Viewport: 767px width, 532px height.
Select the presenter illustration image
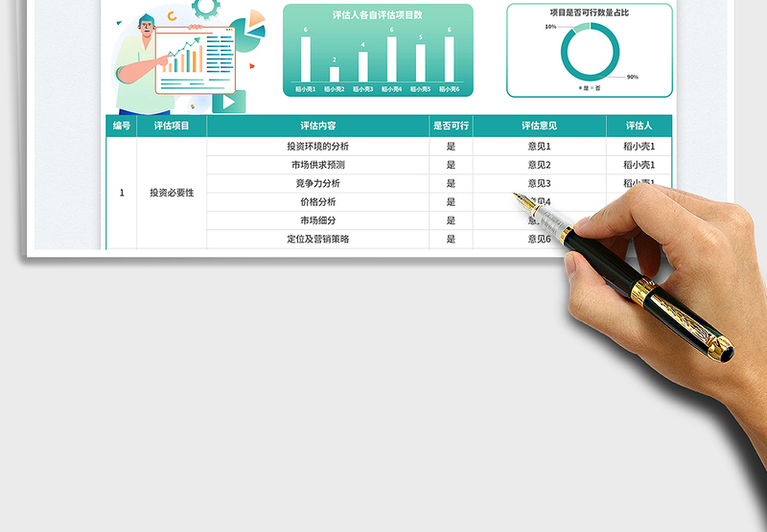click(x=188, y=58)
